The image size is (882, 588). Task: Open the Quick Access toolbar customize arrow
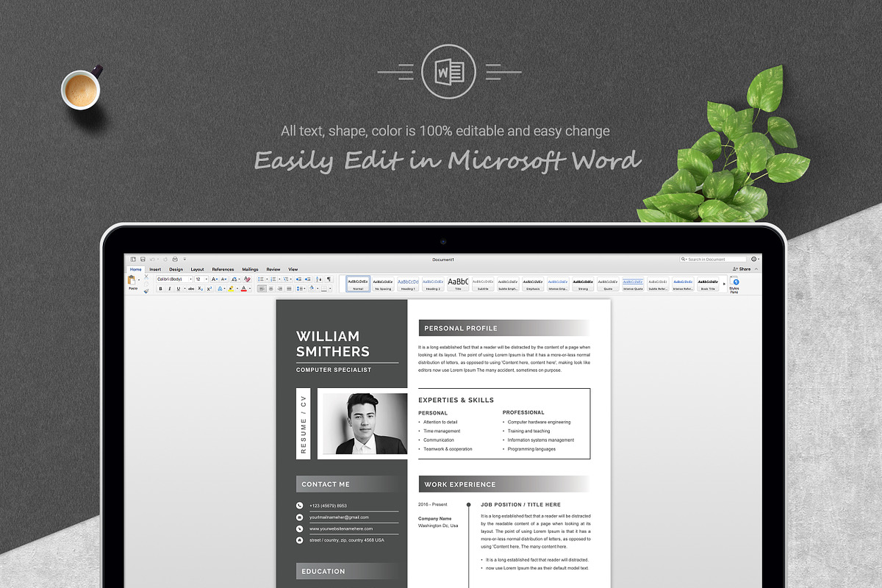pyautogui.click(x=184, y=259)
